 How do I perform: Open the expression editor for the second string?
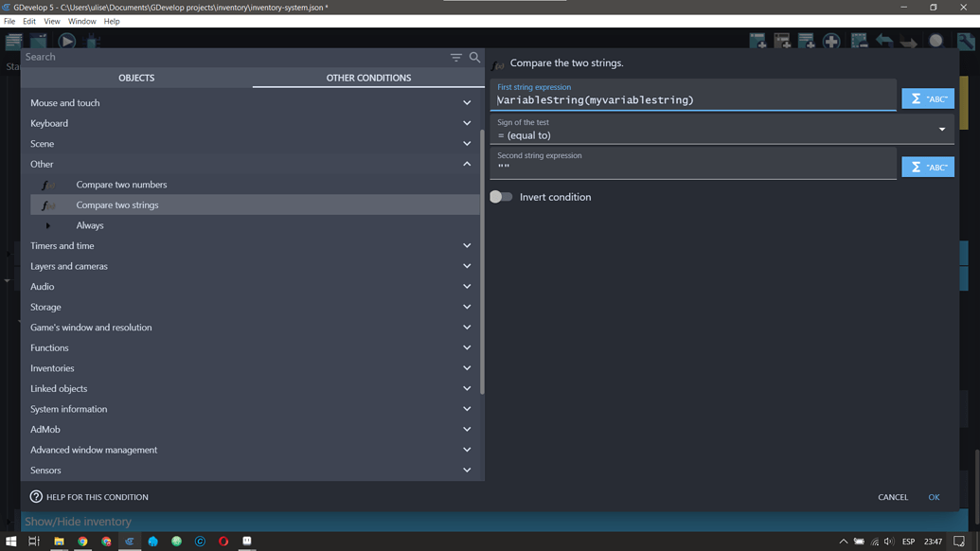[x=927, y=167]
